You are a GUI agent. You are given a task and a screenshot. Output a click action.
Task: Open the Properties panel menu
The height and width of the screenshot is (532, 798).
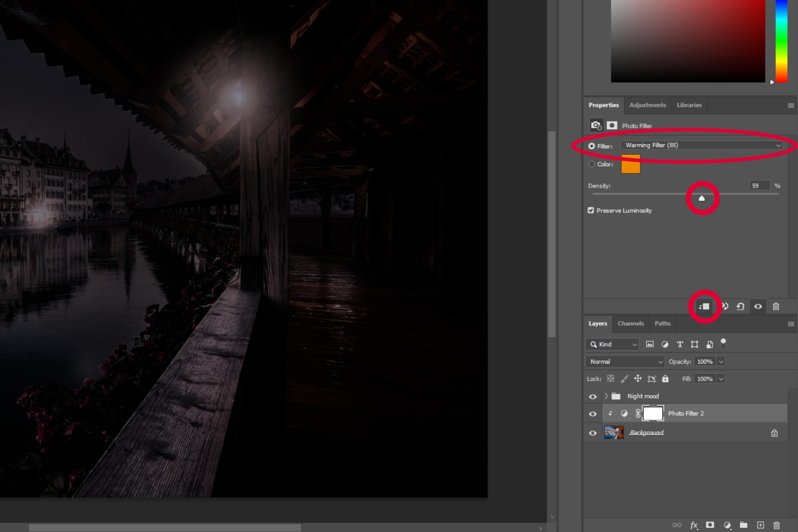pyautogui.click(x=791, y=105)
